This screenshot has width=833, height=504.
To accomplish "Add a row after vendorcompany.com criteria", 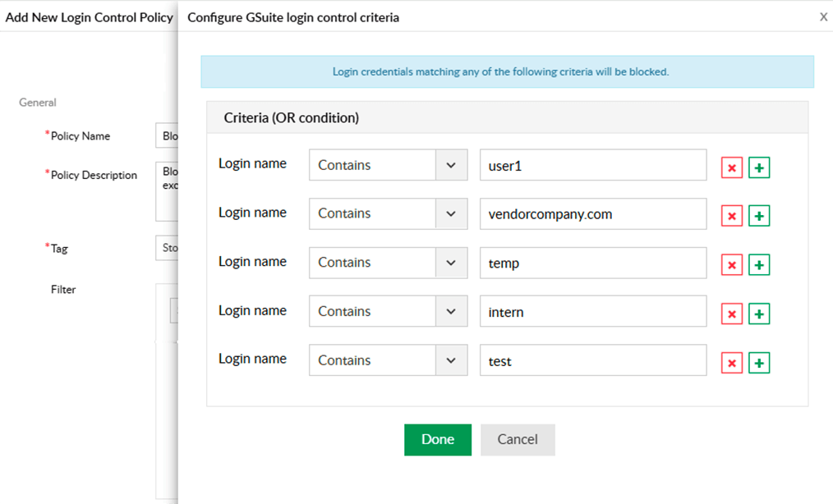I will point(759,216).
